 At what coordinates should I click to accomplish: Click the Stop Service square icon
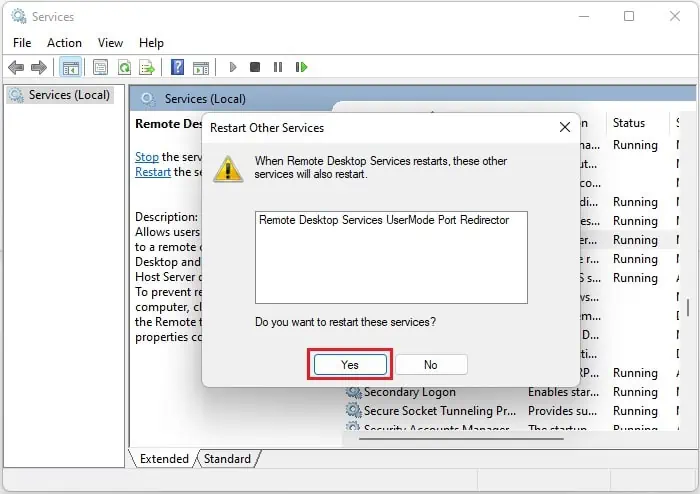tap(255, 67)
